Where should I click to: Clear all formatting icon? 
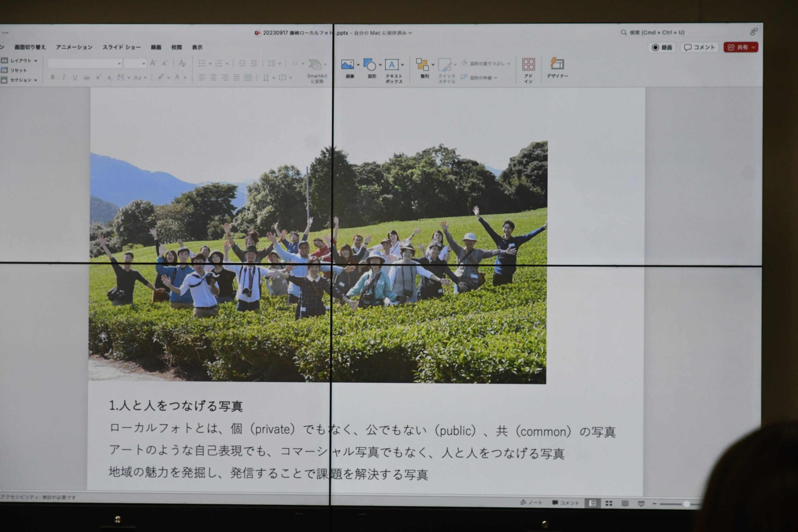click(x=182, y=63)
